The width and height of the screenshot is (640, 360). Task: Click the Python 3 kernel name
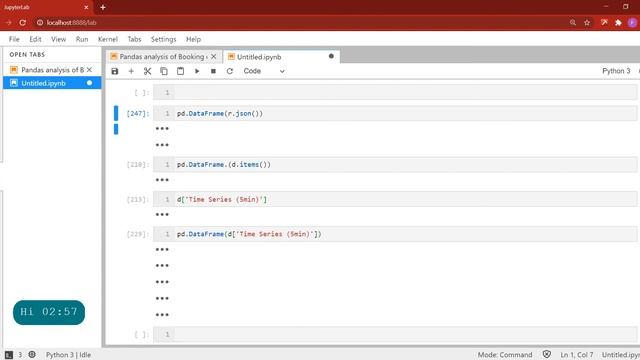616,71
